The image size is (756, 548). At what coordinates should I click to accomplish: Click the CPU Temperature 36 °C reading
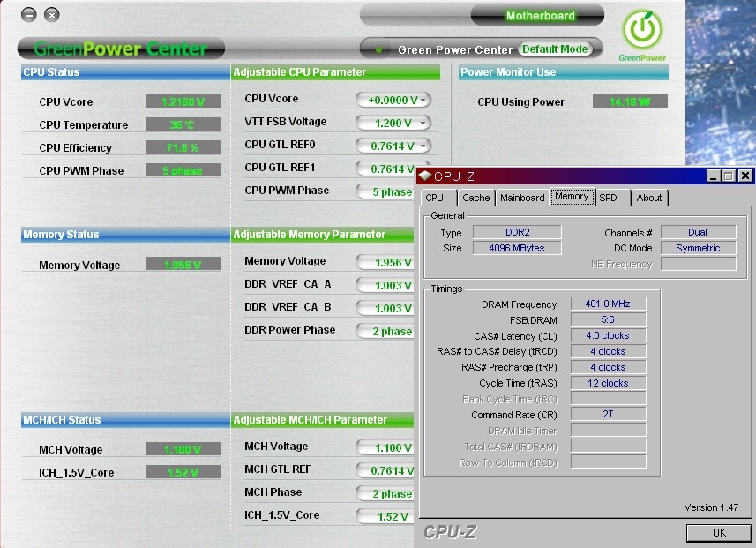pos(183,125)
